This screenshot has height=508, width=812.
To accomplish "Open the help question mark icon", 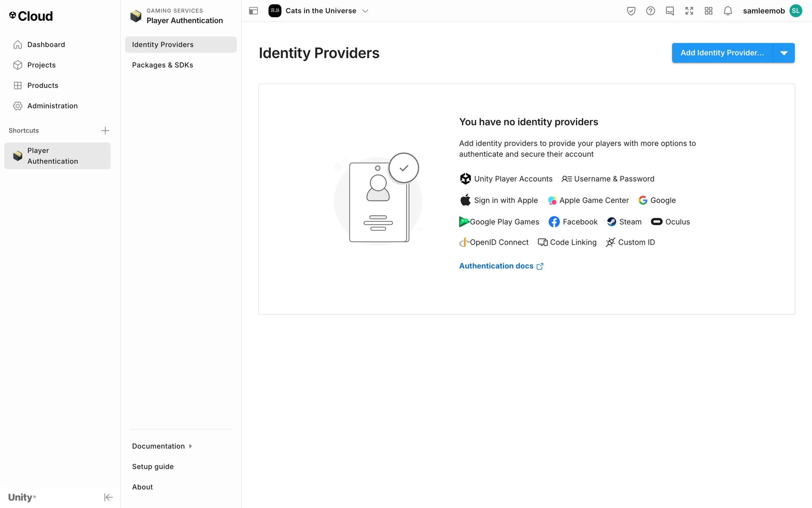I will (650, 11).
